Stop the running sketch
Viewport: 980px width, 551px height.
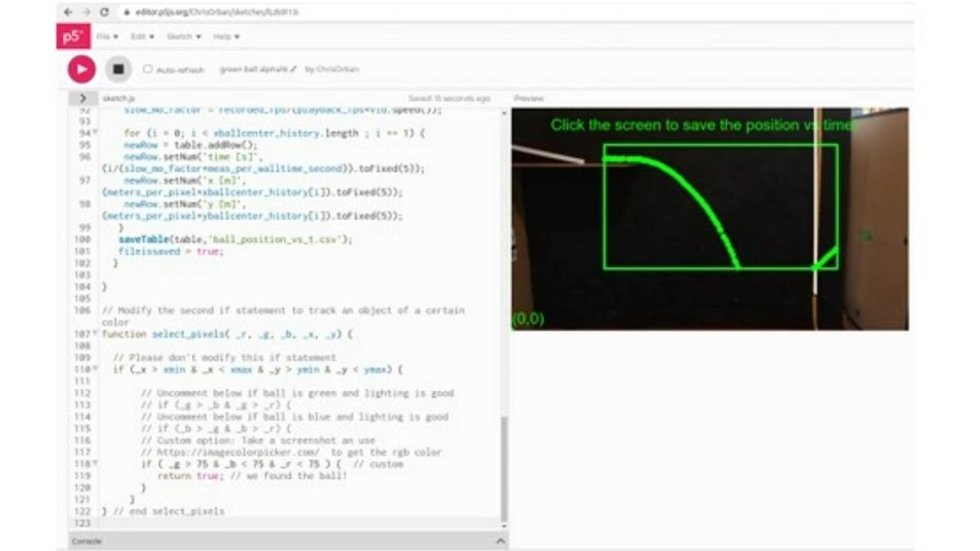(118, 69)
